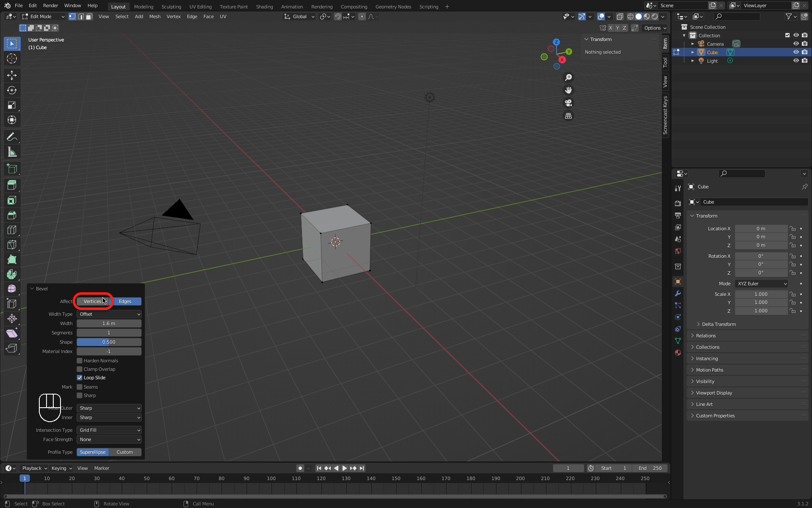Image resolution: width=812 pixels, height=508 pixels.
Task: Choose Custom profile type
Action: coord(125,452)
